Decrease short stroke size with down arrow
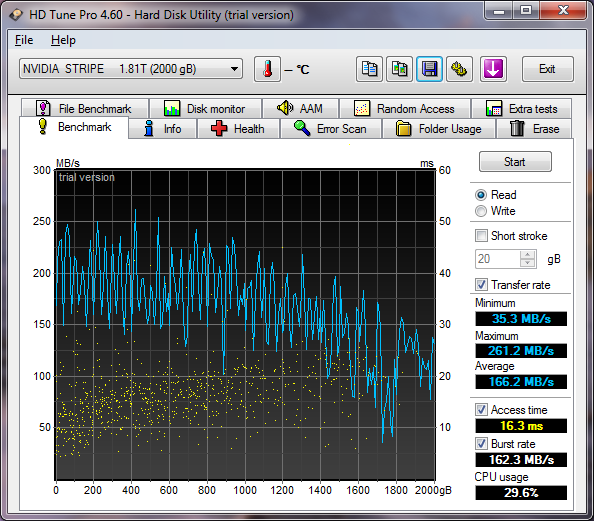The height and width of the screenshot is (521, 594). click(527, 263)
